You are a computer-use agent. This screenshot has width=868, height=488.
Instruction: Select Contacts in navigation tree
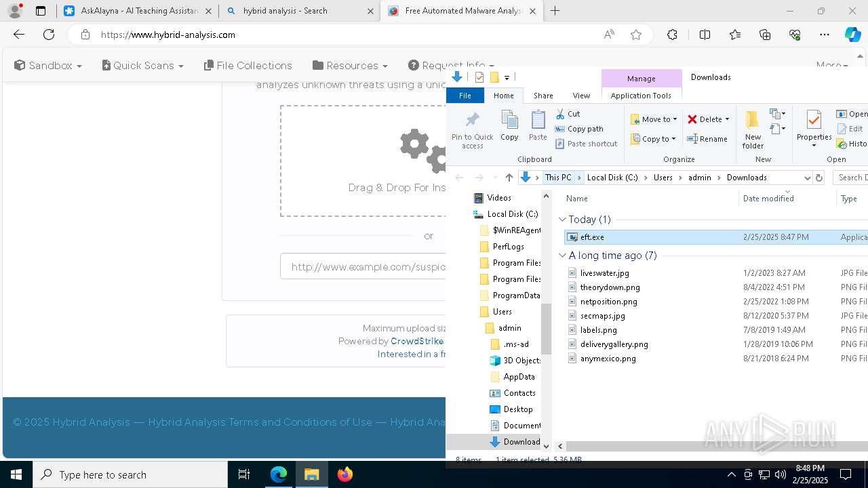[519, 393]
